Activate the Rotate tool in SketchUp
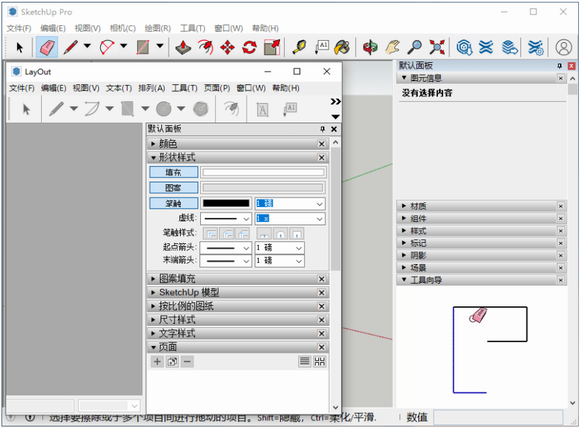Screen dimensions: 580x428 click(250, 47)
